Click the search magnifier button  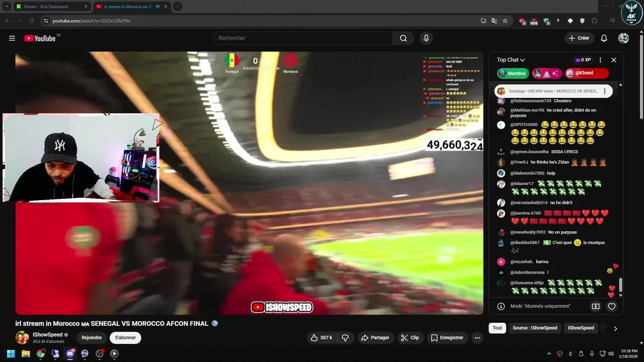[404, 38]
